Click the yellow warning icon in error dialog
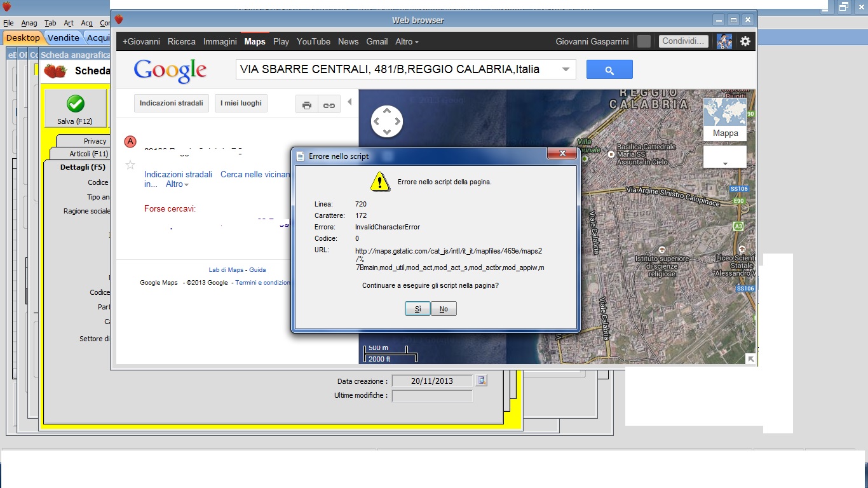This screenshot has height=488, width=868. [x=380, y=182]
